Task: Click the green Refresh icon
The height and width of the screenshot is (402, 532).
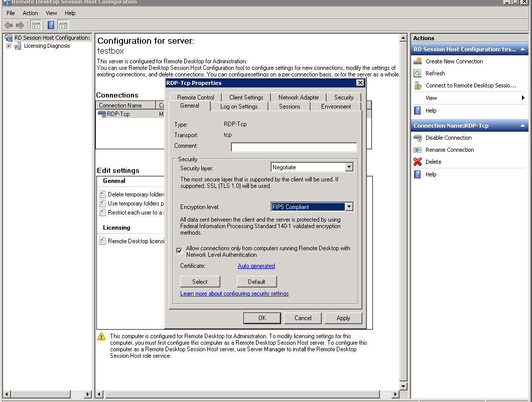Action: [418, 73]
